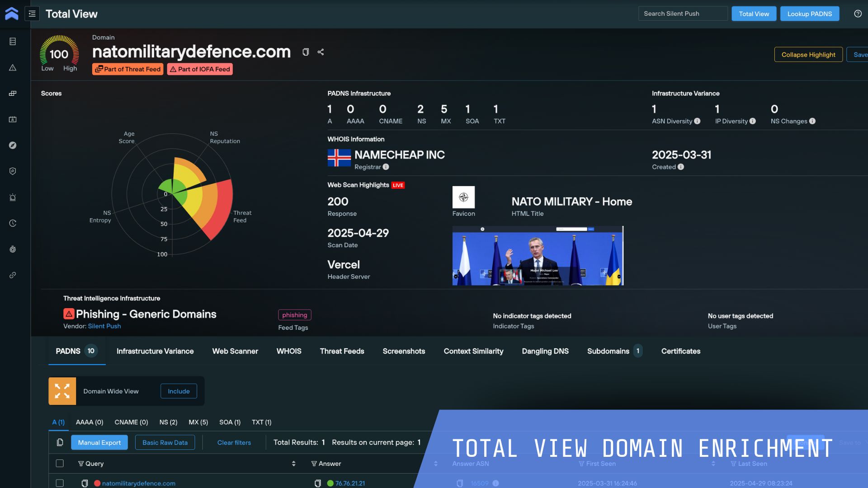The height and width of the screenshot is (488, 868).
Task: Open the natomilitarydefence.com query link
Action: [139, 483]
